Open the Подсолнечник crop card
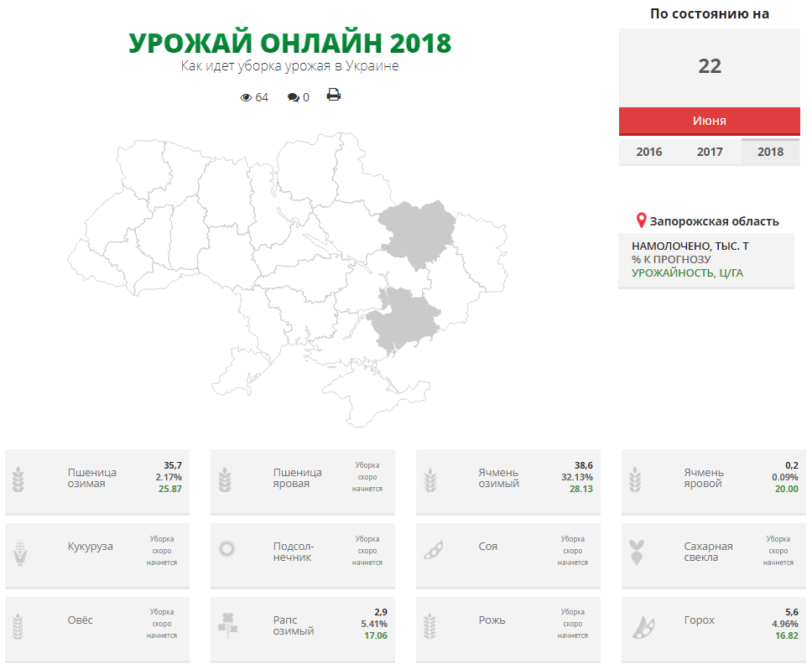The height and width of the screenshot is (669, 812). 303,556
